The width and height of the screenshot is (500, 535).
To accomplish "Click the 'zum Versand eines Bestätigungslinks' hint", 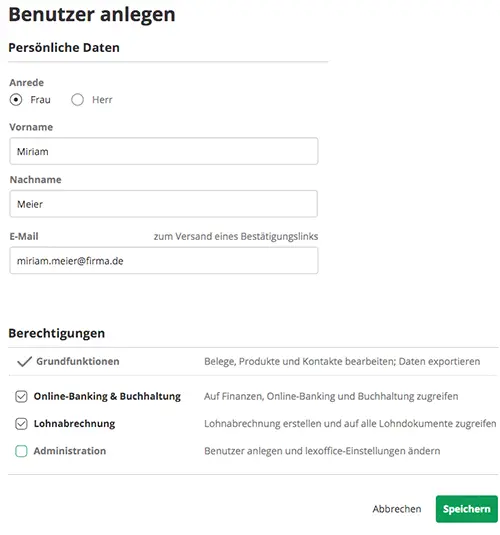I will (236, 236).
